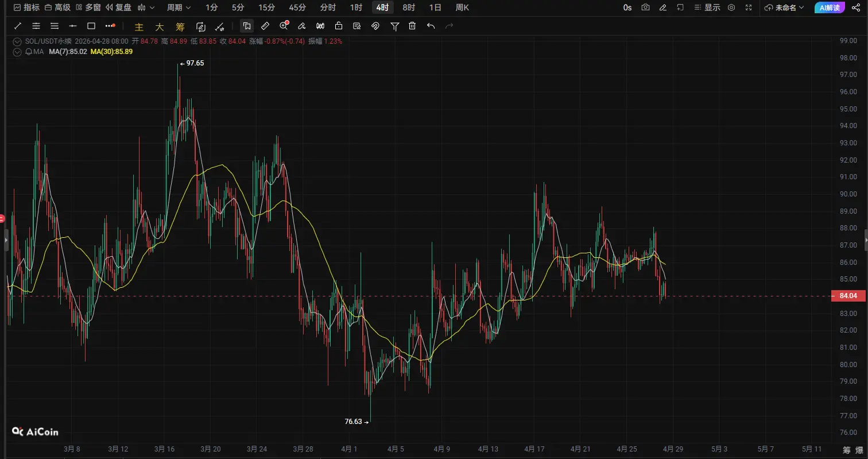This screenshot has width=868, height=459.
Task: Click the ruler measurement tool
Action: click(x=265, y=26)
